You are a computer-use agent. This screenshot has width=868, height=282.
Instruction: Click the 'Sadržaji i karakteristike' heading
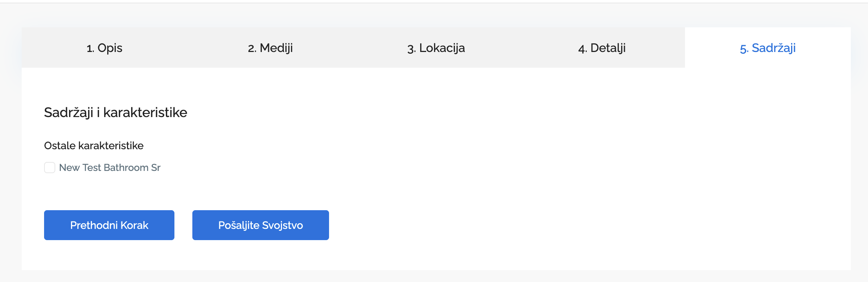[115, 113]
